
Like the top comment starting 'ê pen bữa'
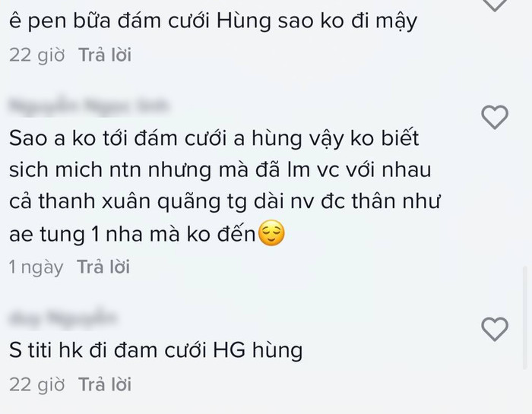[x=495, y=4]
